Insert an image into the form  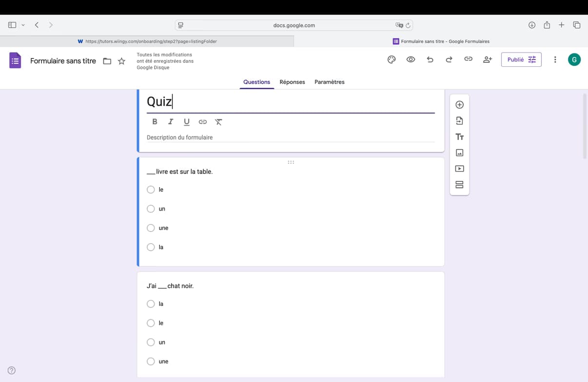(x=459, y=153)
